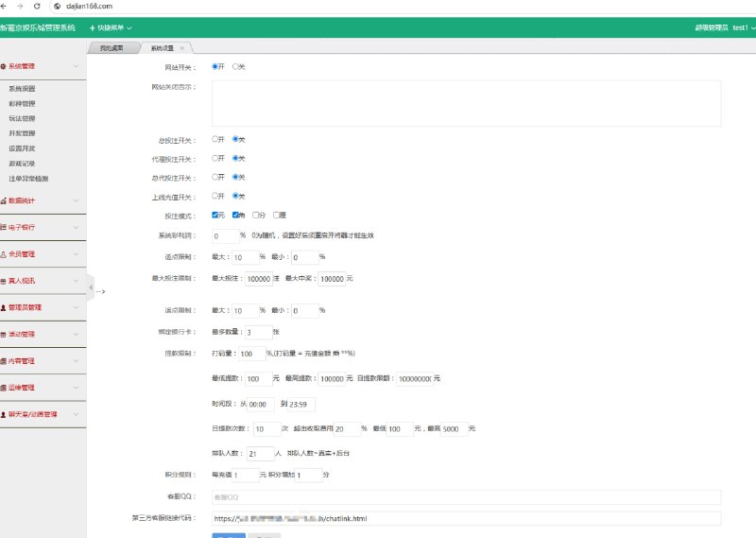Viewport: 756px width, 538px height.
Task: Check the 分 betting mode checkbox
Action: [x=255, y=216]
